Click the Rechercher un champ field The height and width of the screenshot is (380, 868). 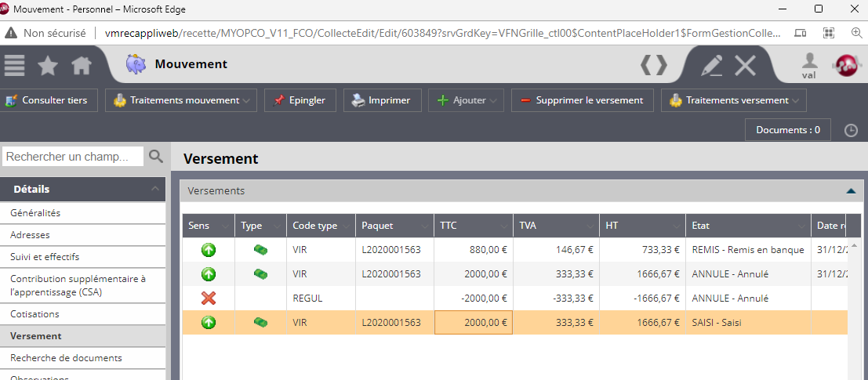(x=73, y=157)
